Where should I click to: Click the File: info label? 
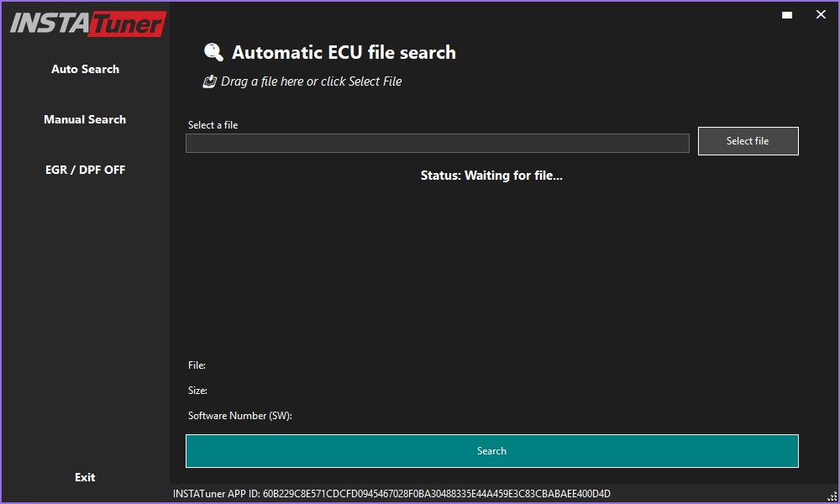[x=196, y=365]
